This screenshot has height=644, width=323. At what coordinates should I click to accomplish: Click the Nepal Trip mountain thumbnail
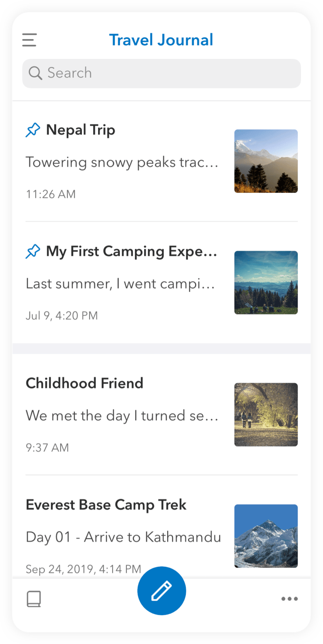266,161
